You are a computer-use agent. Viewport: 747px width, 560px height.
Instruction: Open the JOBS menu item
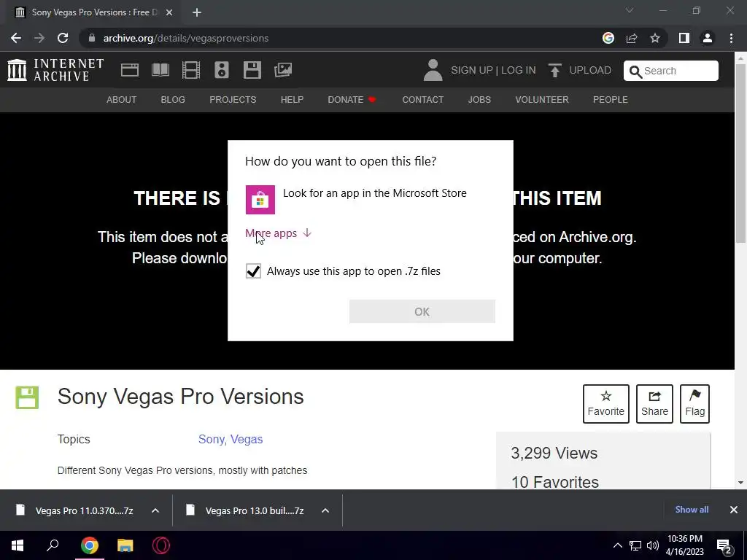click(x=479, y=99)
